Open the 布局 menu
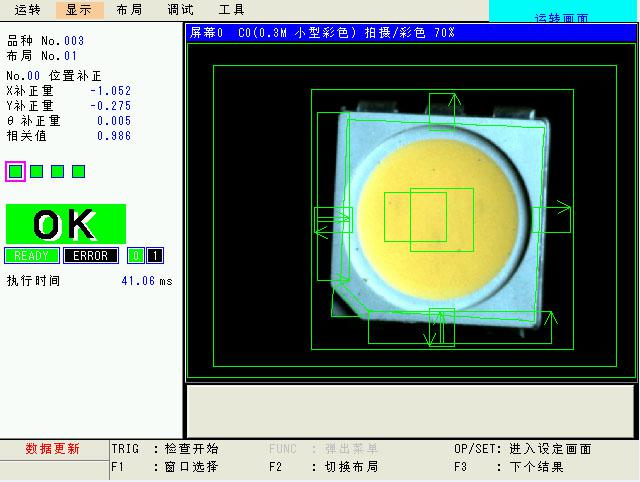640x482 pixels. (128, 10)
